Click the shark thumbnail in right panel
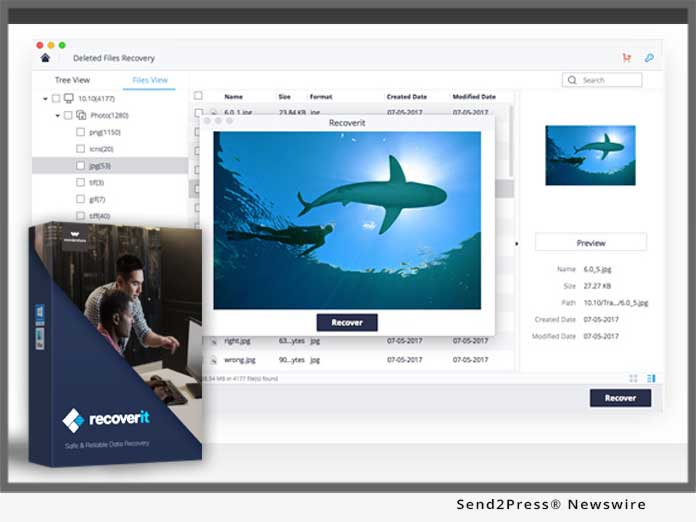Image resolution: width=696 pixels, height=522 pixels. click(x=590, y=155)
